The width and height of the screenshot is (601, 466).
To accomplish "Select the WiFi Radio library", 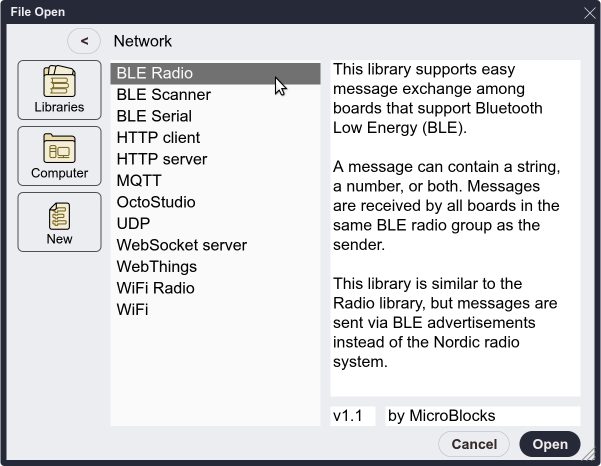I will (215, 288).
